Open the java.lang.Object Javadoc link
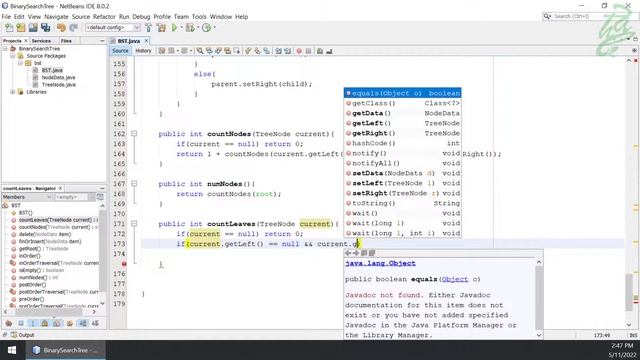Screen dimensions: 640x360 [380, 264]
